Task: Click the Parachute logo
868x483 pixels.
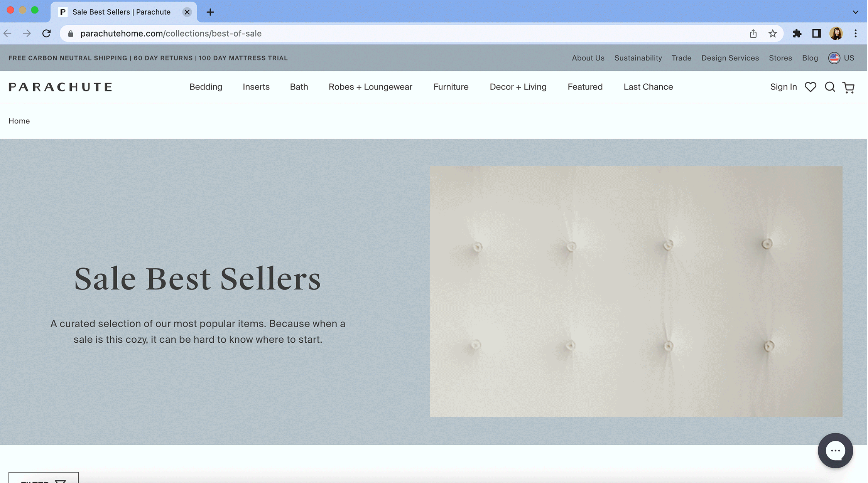Action: tap(61, 87)
